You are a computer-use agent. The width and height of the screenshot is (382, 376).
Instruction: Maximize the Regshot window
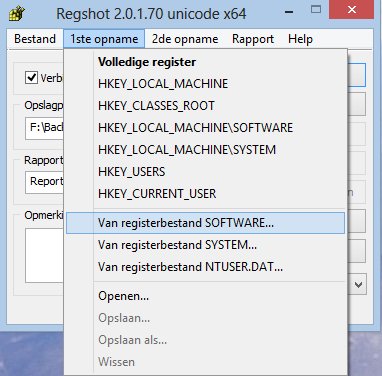pos(316,10)
